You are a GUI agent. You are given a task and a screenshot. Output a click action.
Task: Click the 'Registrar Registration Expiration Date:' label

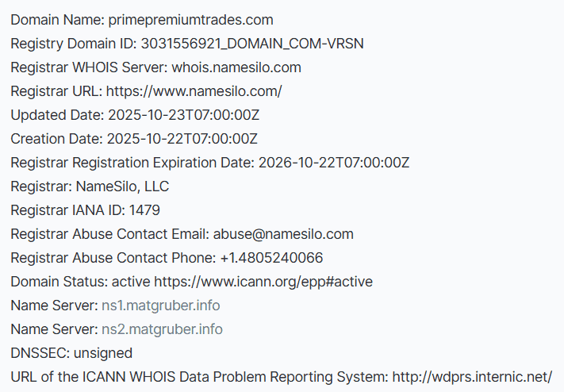coord(132,163)
